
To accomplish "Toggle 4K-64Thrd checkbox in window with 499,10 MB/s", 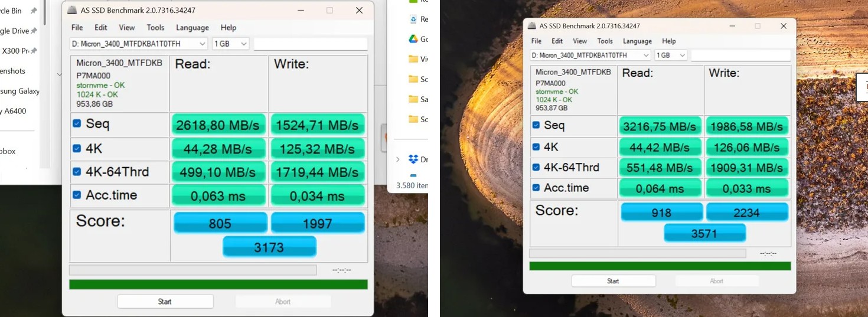I will click(x=77, y=172).
